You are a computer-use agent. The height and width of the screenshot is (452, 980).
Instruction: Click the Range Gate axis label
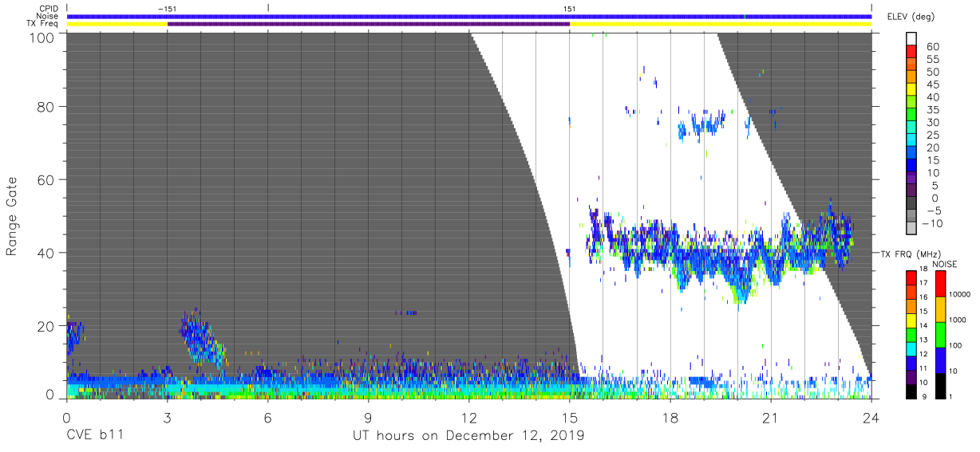click(x=12, y=215)
